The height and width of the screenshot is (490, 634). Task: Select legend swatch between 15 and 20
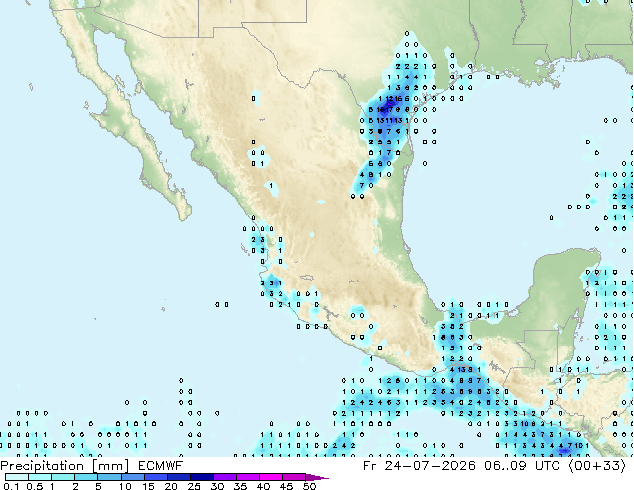(155, 477)
